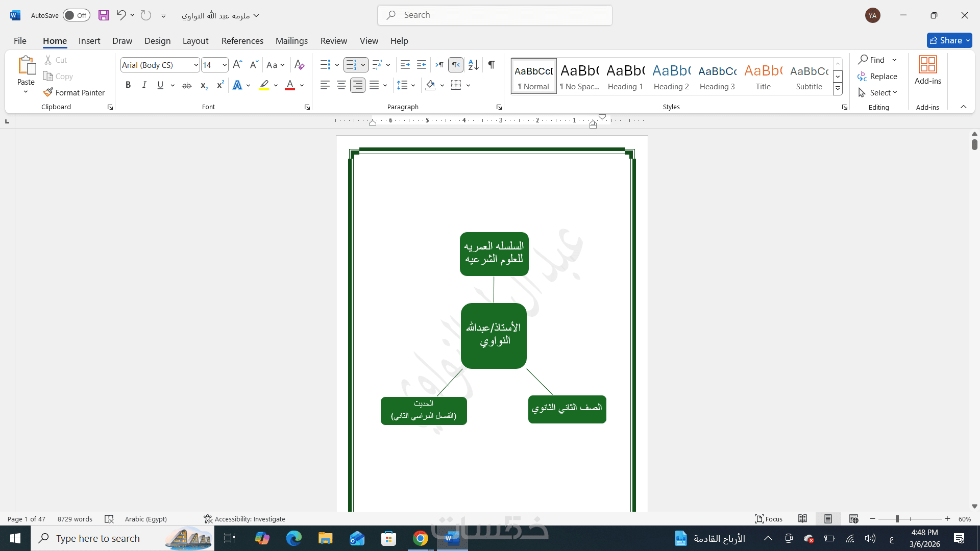The width and height of the screenshot is (980, 551).
Task: Click the Clear All Formatting icon
Action: [x=300, y=65]
